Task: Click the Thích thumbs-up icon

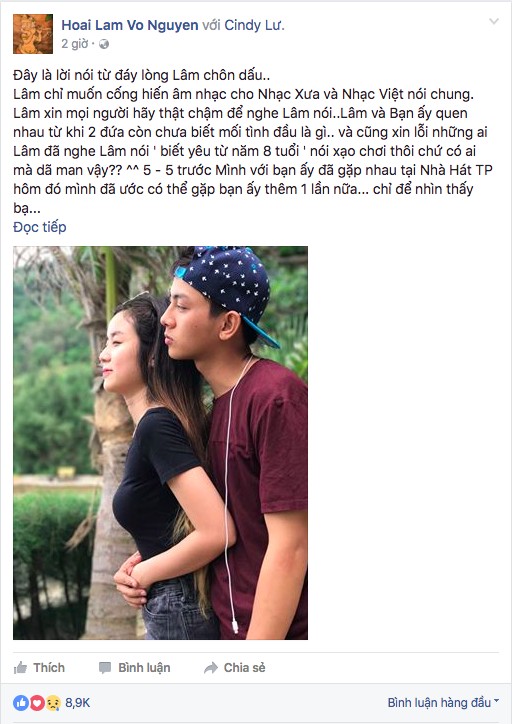Action: tap(20, 667)
